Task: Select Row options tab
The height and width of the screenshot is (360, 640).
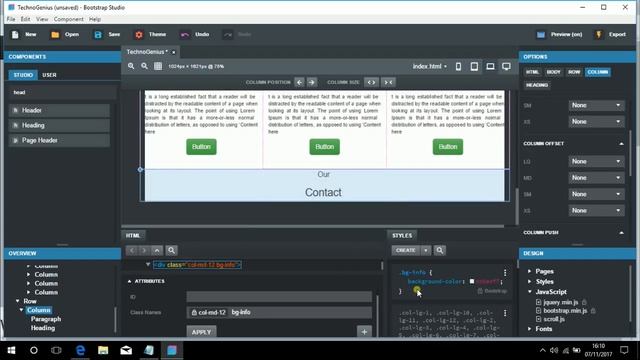Action: pos(574,72)
